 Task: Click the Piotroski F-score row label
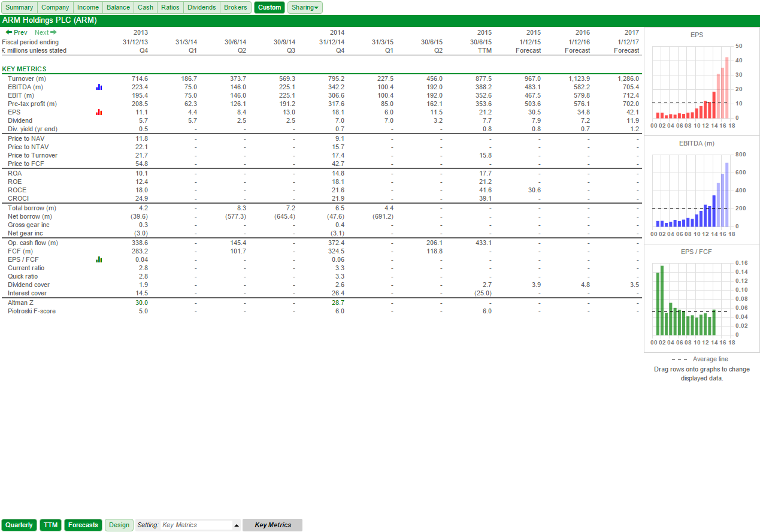click(x=32, y=311)
